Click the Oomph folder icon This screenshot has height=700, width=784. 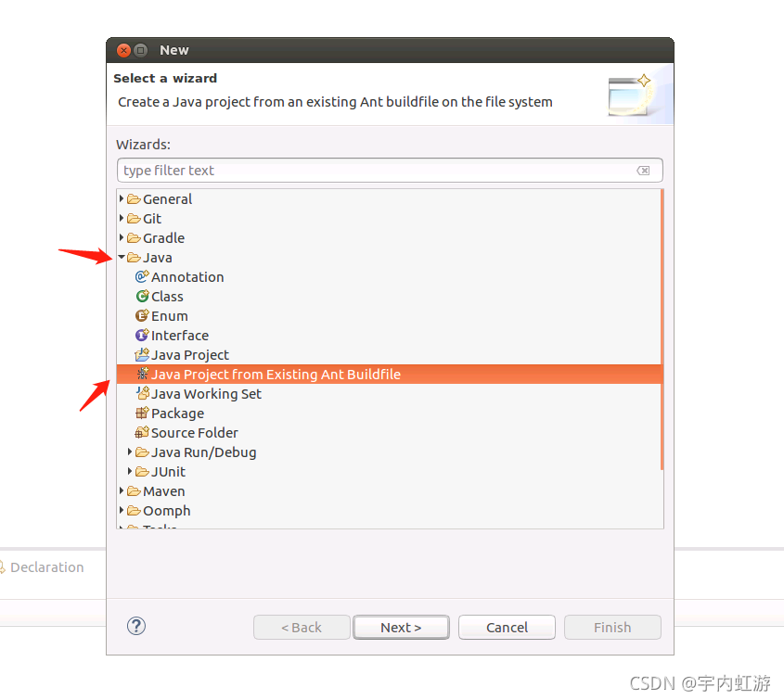pos(134,511)
